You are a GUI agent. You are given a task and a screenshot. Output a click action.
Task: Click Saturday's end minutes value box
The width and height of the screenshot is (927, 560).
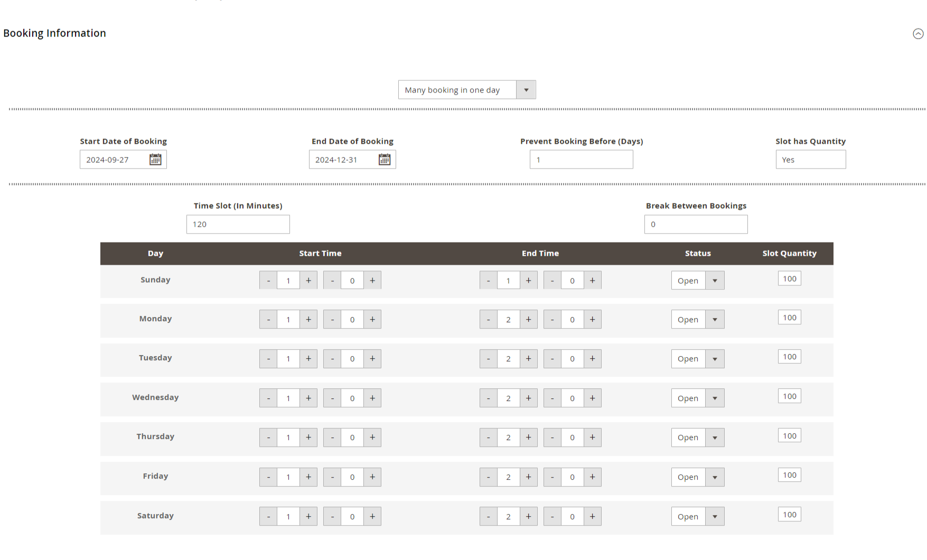[573, 517]
